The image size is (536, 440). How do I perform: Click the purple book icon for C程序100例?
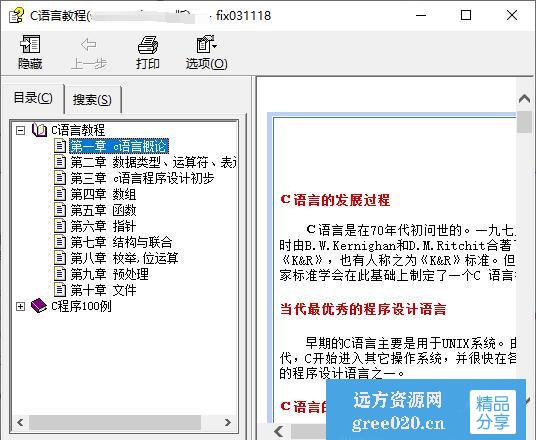(39, 305)
